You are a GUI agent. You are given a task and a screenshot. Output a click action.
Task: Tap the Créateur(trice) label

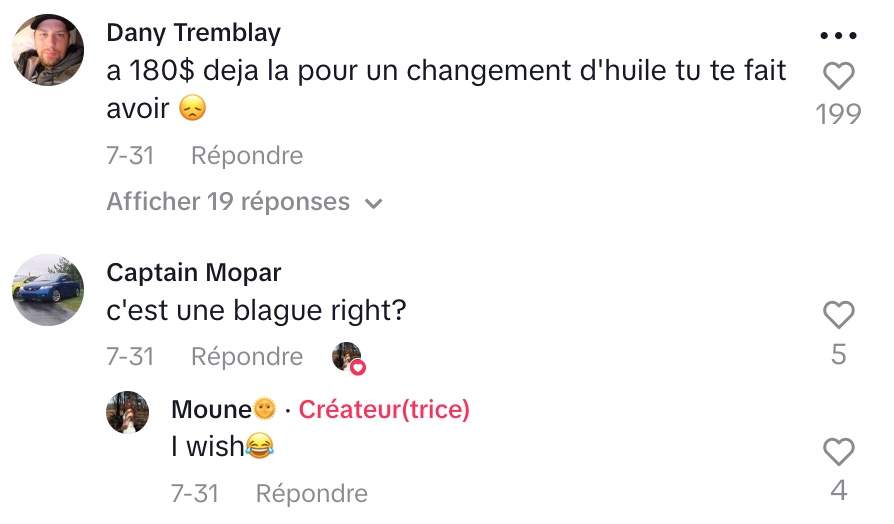click(384, 409)
